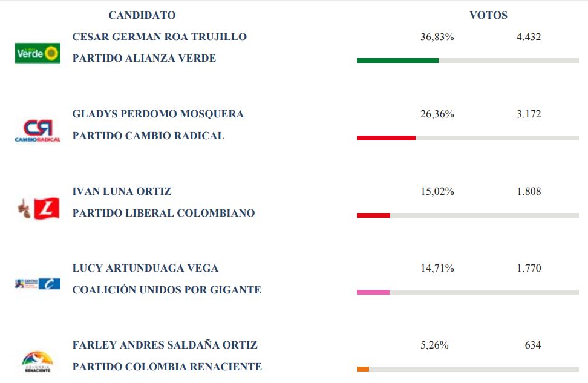The height and width of the screenshot is (383, 588).
Task: Click the Colombia Renaciente party logo
Action: (38, 362)
